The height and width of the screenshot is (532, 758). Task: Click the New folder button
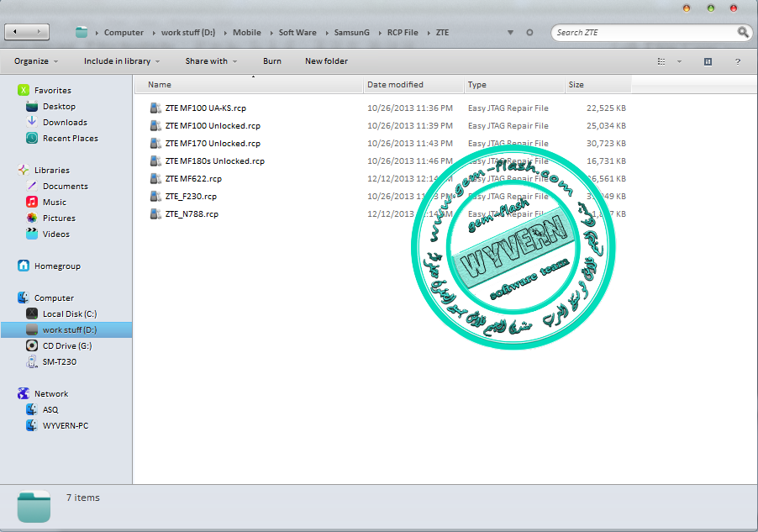(326, 61)
